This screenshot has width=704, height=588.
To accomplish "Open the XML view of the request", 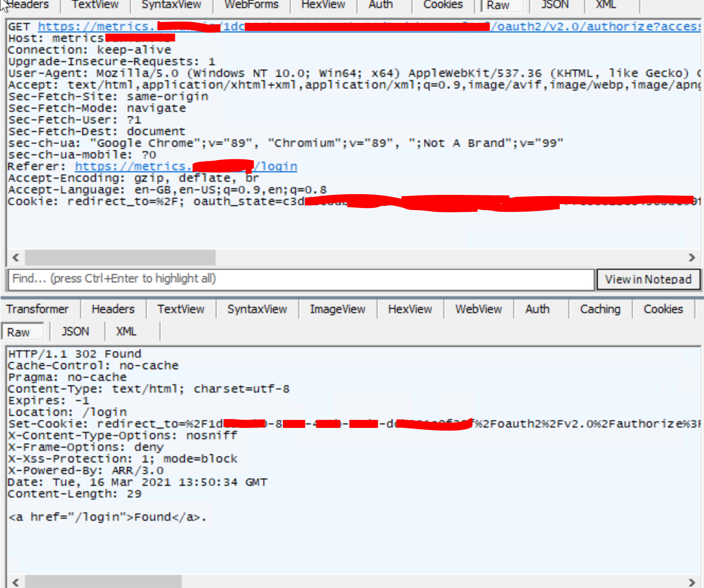I will coord(605,5).
